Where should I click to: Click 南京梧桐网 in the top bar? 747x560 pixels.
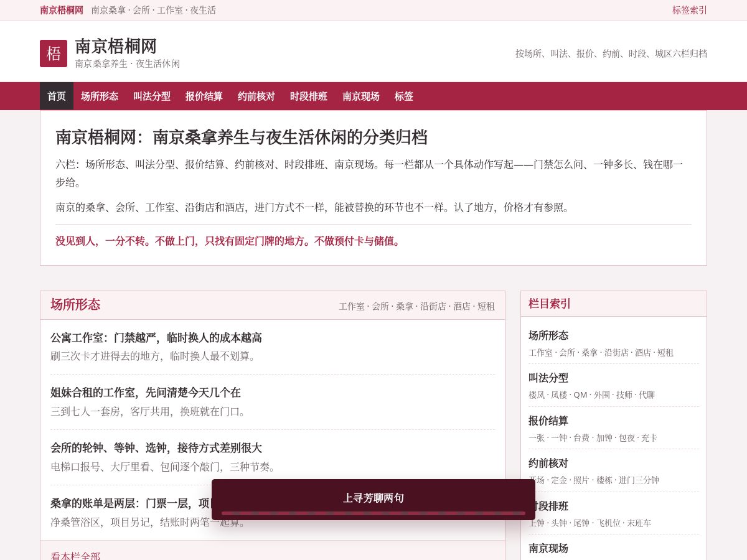[x=62, y=10]
